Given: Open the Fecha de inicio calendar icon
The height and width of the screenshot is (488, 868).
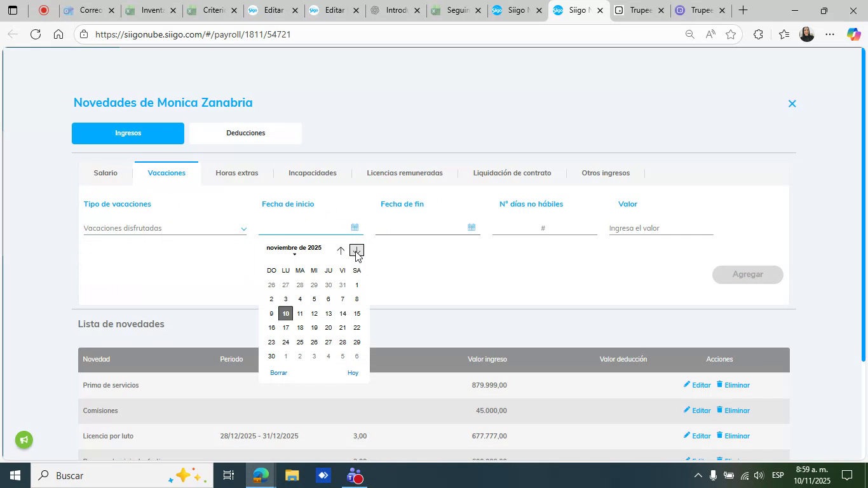Looking at the screenshot, I should pos(355,227).
